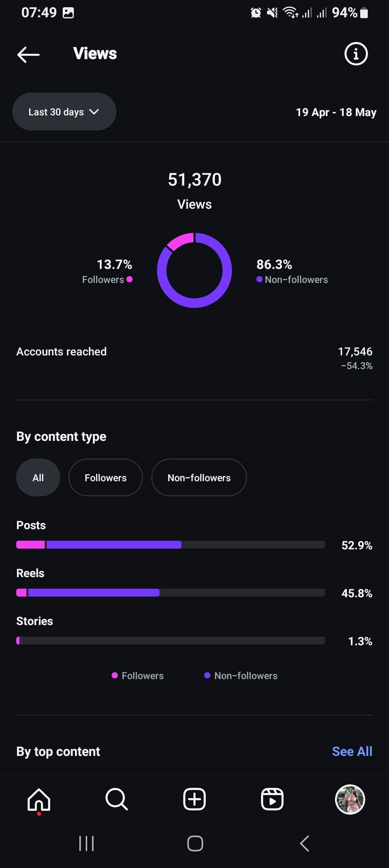This screenshot has width=389, height=868.
Task: Tap the Posts views progress bar
Action: tap(170, 545)
